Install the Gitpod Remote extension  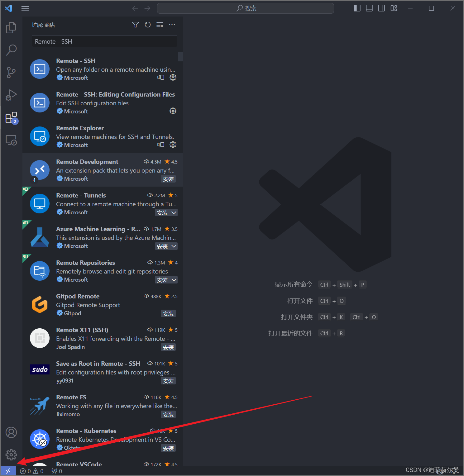point(168,314)
